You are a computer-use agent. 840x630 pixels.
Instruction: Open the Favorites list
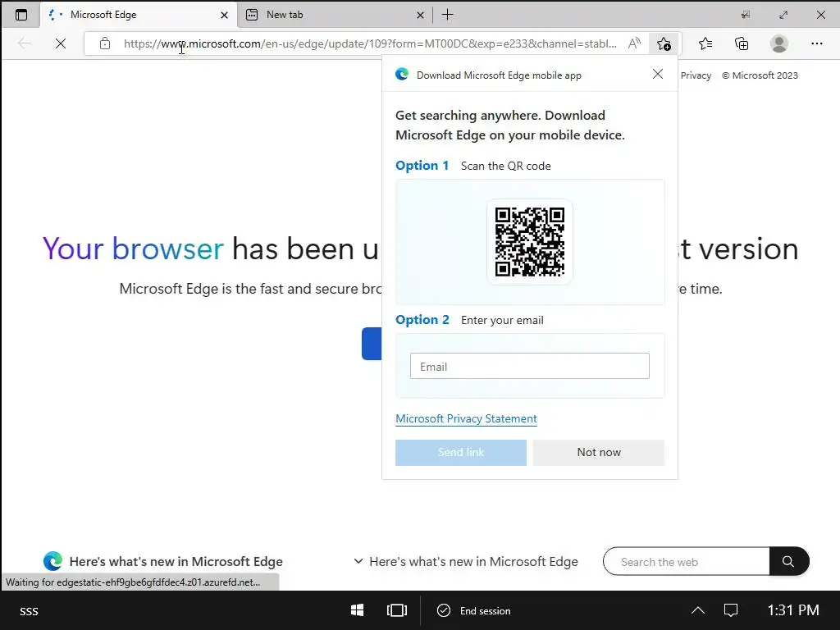click(705, 43)
